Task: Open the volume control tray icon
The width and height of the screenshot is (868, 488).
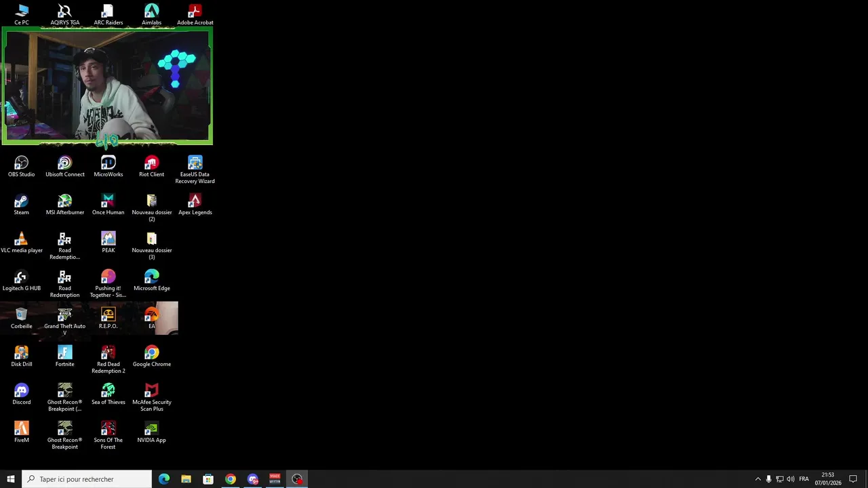Action: tap(790, 479)
